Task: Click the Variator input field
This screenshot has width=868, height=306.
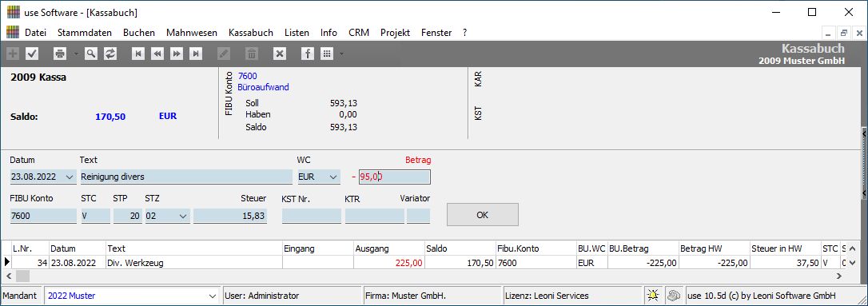Action: (x=419, y=217)
